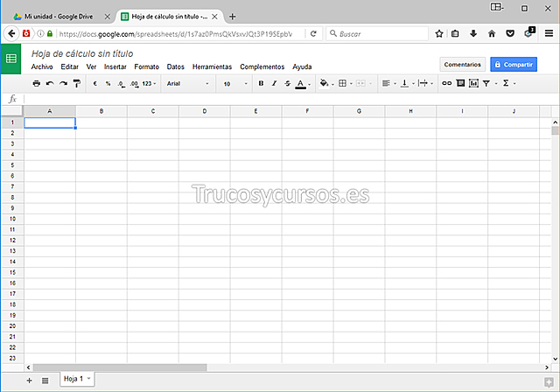
Task: Click the blue Compartir button
Action: [x=514, y=65]
